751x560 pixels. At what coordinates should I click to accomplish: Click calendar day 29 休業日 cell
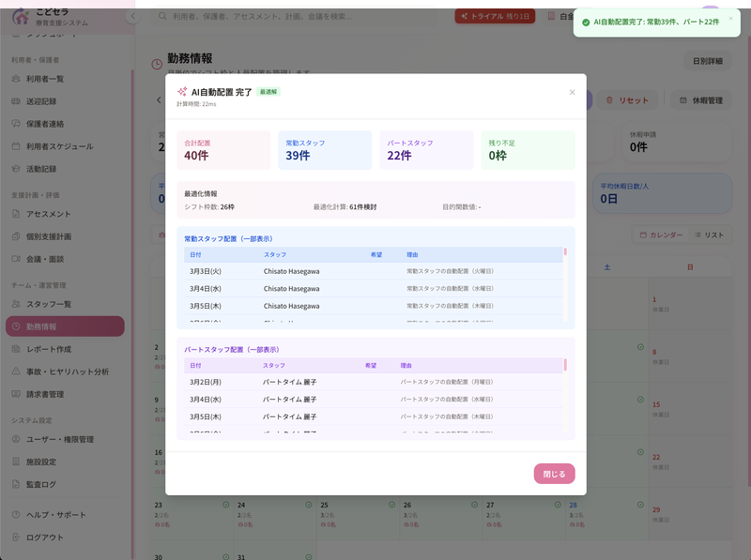click(x=690, y=514)
